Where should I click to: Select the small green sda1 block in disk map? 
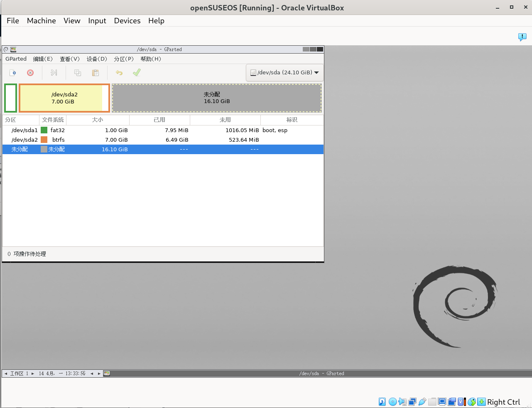11,98
